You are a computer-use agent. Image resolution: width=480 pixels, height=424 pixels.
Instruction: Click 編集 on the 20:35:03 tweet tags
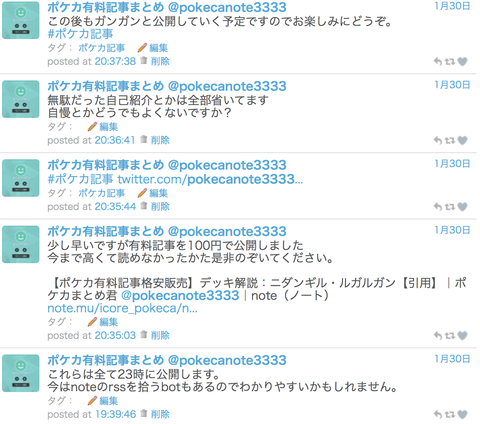(108, 322)
